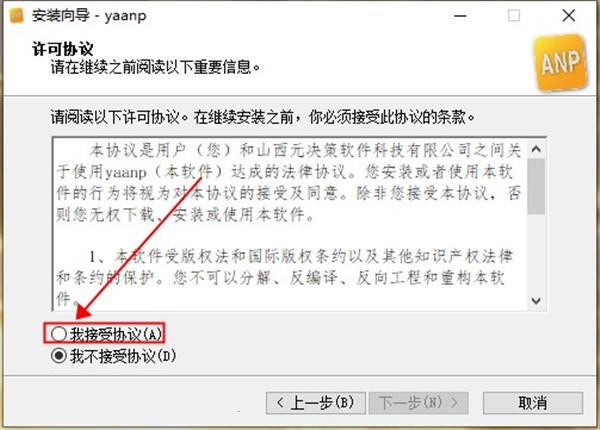This screenshot has width=600, height=430.
Task: Click the "取消" cancel button
Action: click(533, 403)
